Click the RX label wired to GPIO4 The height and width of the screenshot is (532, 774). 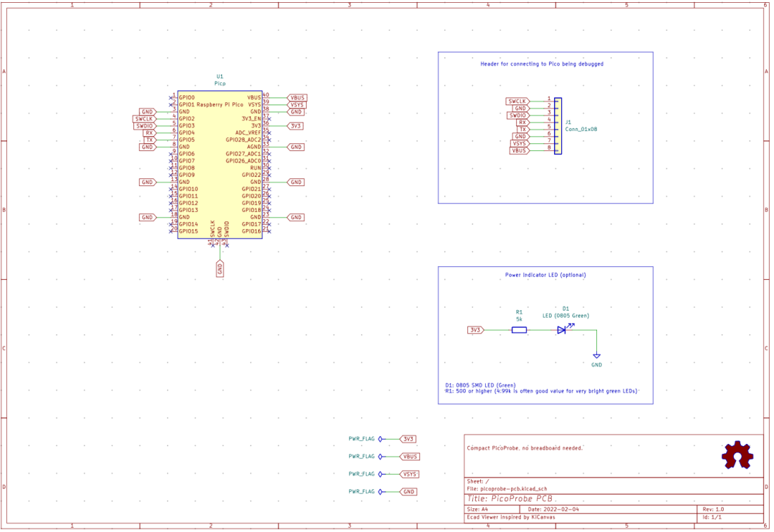click(150, 133)
